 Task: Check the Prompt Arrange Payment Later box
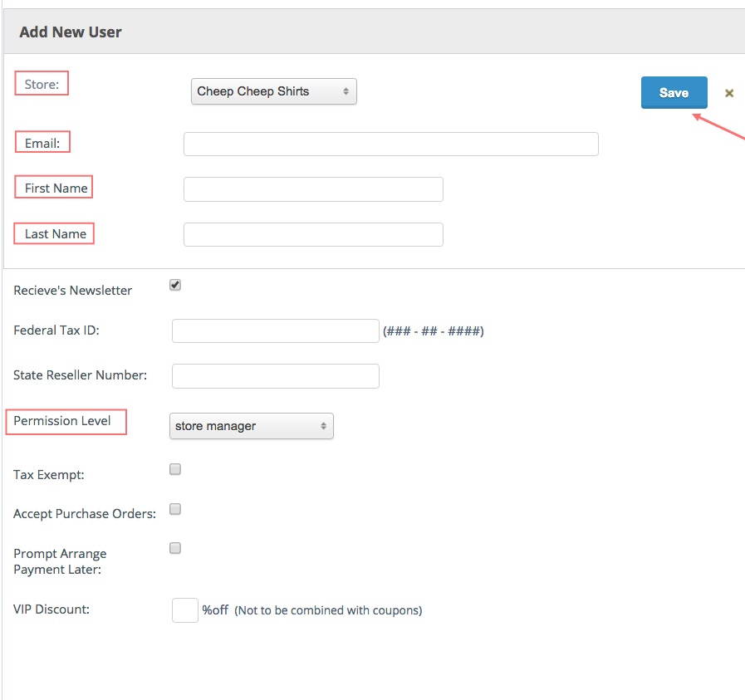click(x=175, y=548)
